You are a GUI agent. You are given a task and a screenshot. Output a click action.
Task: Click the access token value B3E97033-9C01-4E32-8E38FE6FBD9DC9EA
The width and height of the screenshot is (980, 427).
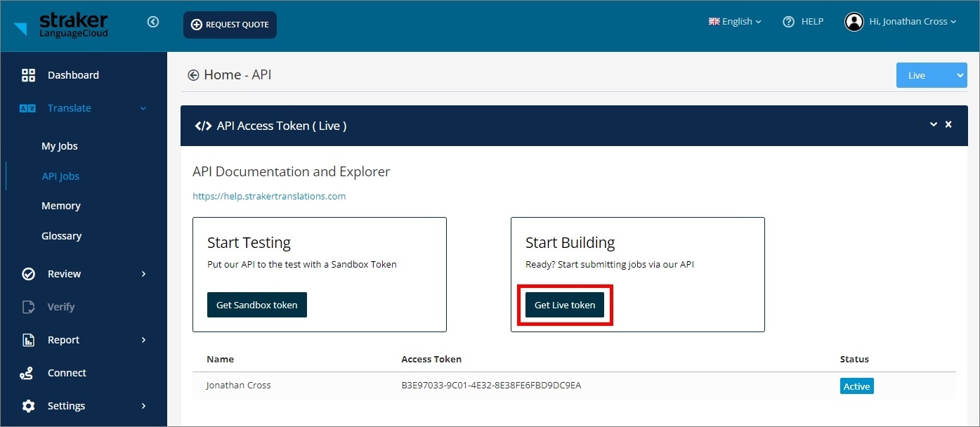point(491,386)
